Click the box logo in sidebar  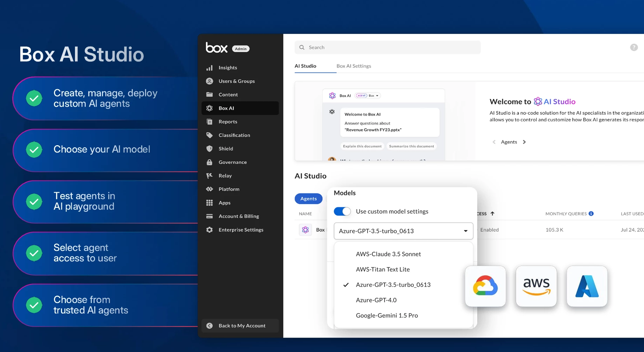tap(217, 48)
